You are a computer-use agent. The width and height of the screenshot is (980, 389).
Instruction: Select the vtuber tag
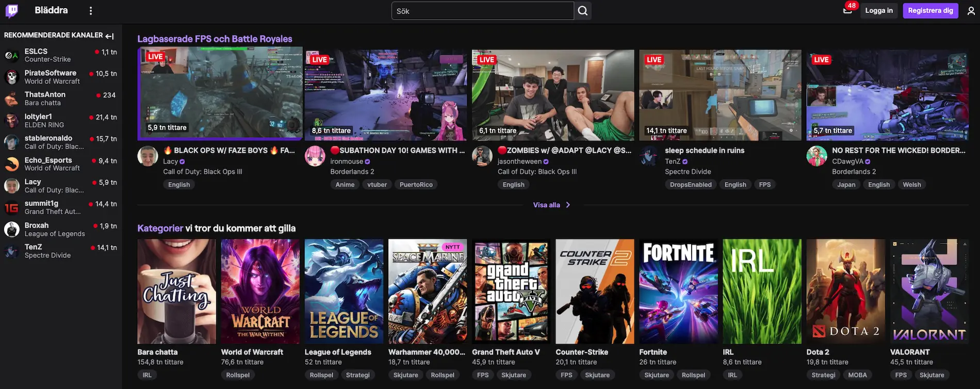377,185
